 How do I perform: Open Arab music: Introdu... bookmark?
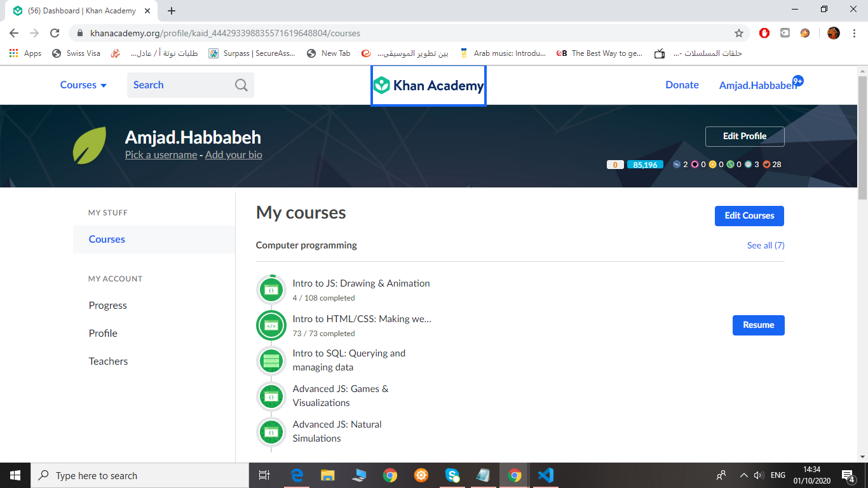(x=502, y=53)
